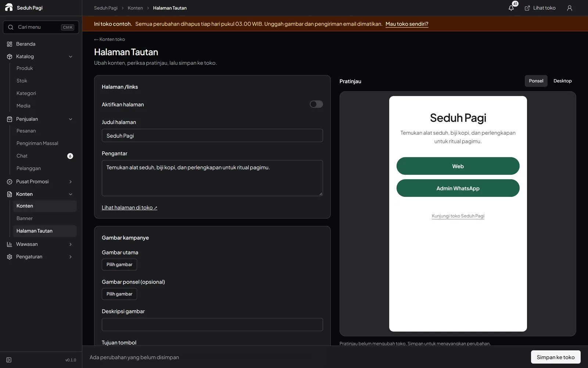
Task: Click the Pengantar text area
Action: point(212,178)
